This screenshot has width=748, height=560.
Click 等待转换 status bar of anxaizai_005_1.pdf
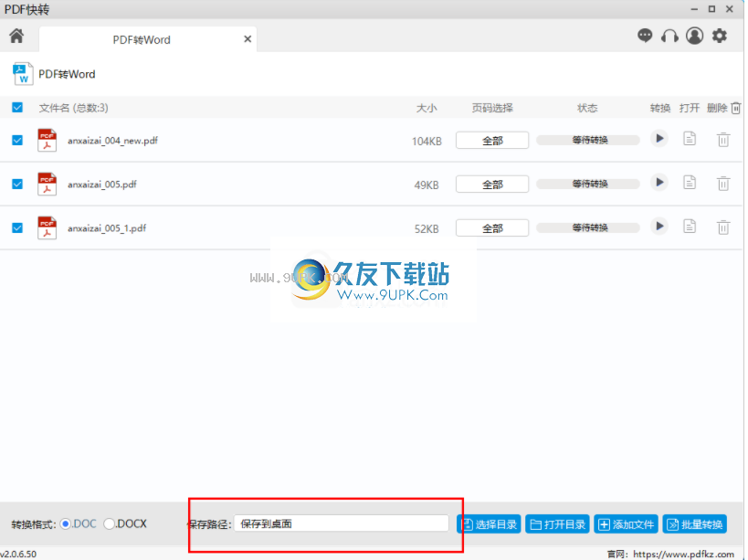pyautogui.click(x=588, y=228)
